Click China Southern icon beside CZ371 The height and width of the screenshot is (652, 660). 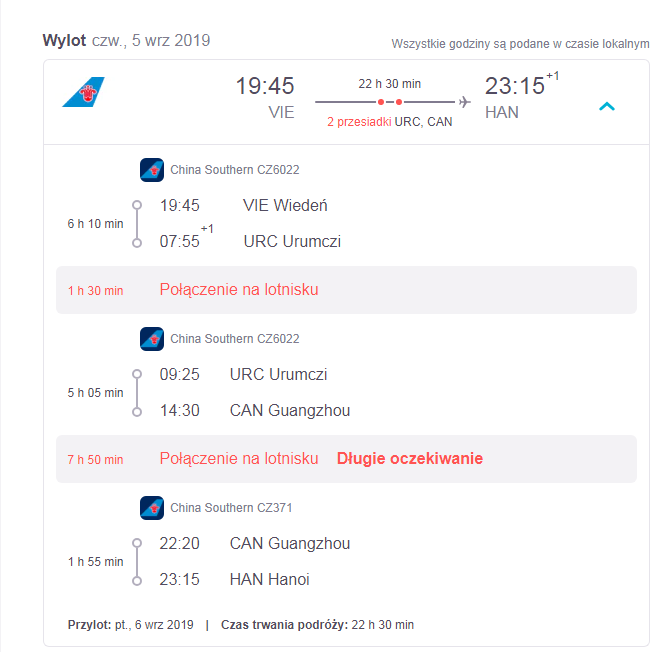coord(152,508)
